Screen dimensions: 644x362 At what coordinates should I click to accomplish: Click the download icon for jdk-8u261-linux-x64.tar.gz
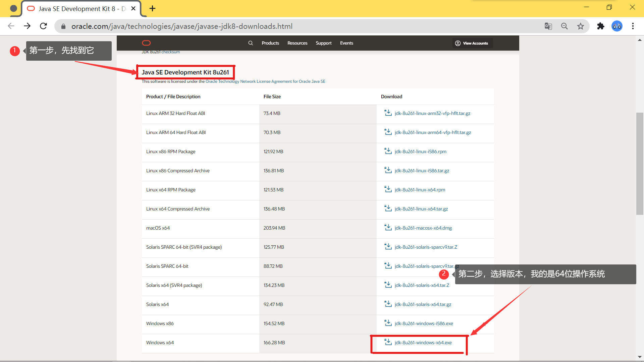point(388,208)
